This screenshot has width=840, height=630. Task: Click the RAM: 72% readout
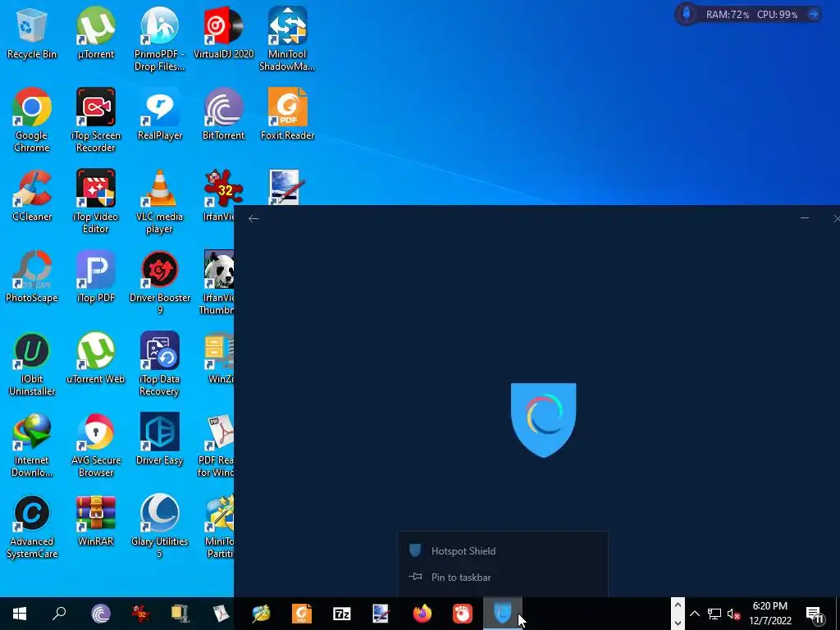coord(727,15)
